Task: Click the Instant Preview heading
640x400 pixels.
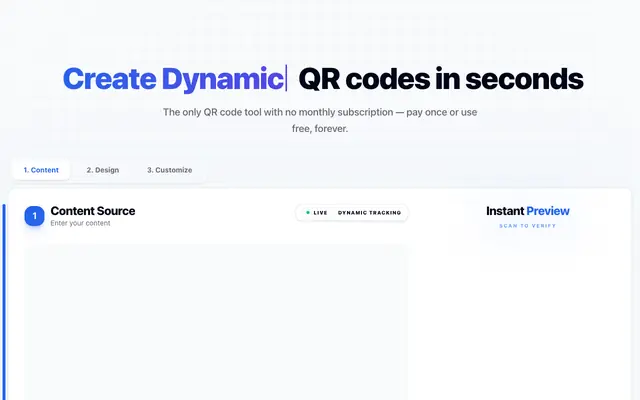Action: 528,211
